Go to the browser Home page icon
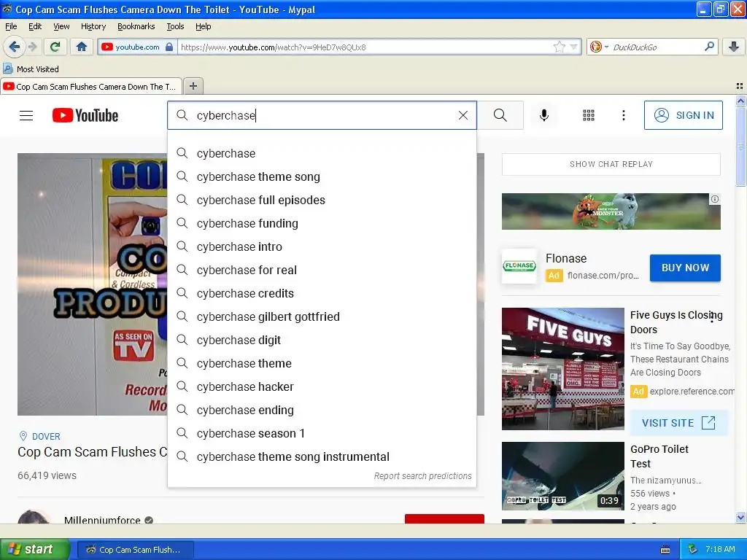The image size is (747, 560). point(82,47)
